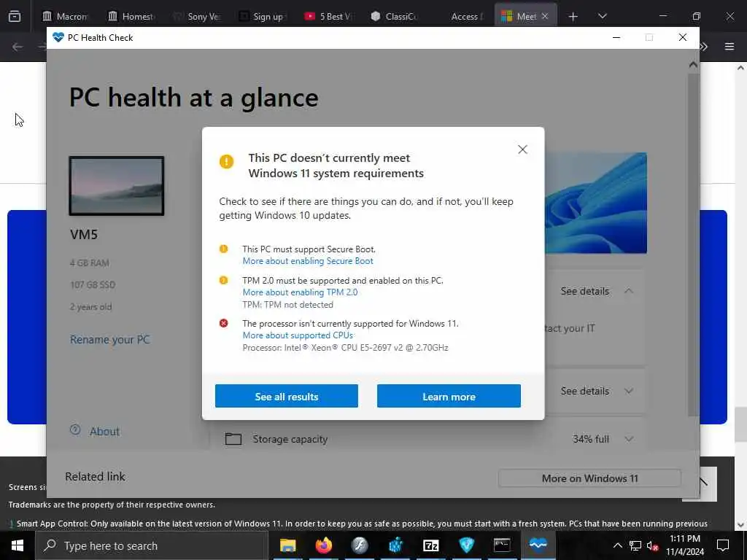Open 7-Zip from the taskbar
The height and width of the screenshot is (560, 747).
[431, 545]
